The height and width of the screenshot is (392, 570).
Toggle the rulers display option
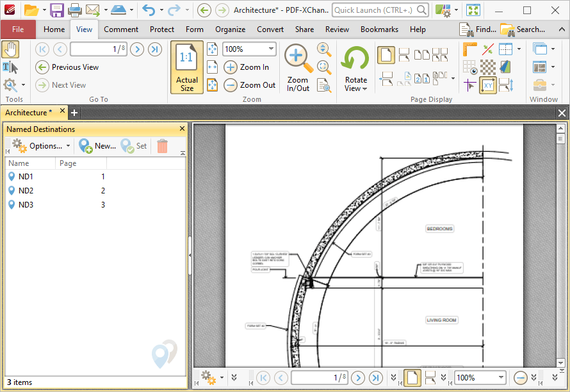tap(469, 49)
